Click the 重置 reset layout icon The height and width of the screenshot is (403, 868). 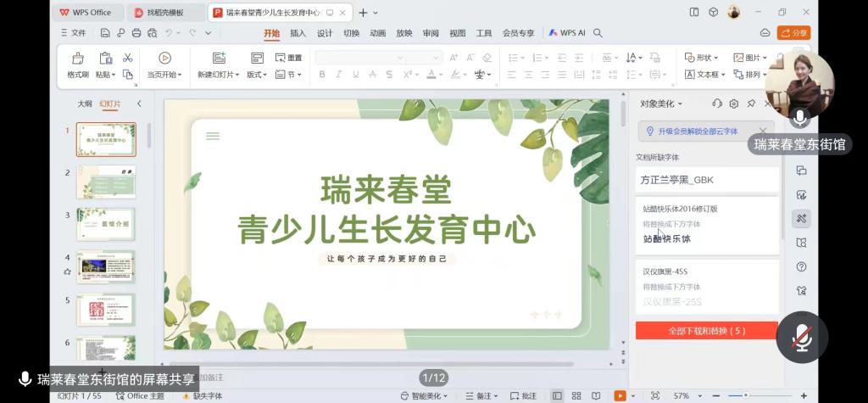[x=288, y=58]
